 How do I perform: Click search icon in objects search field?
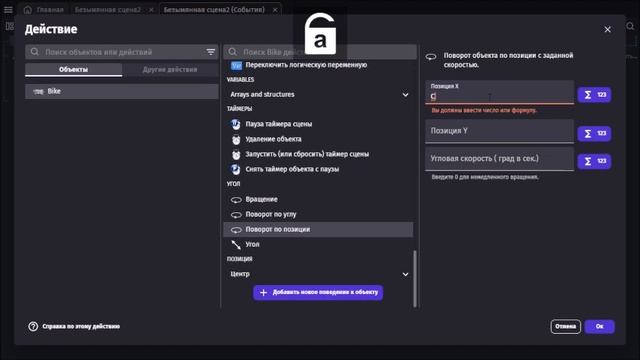click(x=35, y=52)
